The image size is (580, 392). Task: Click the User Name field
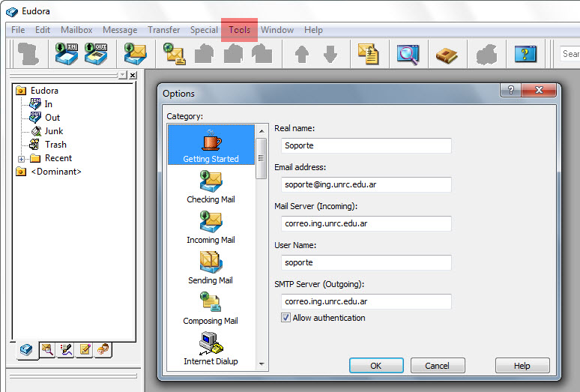[366, 262]
